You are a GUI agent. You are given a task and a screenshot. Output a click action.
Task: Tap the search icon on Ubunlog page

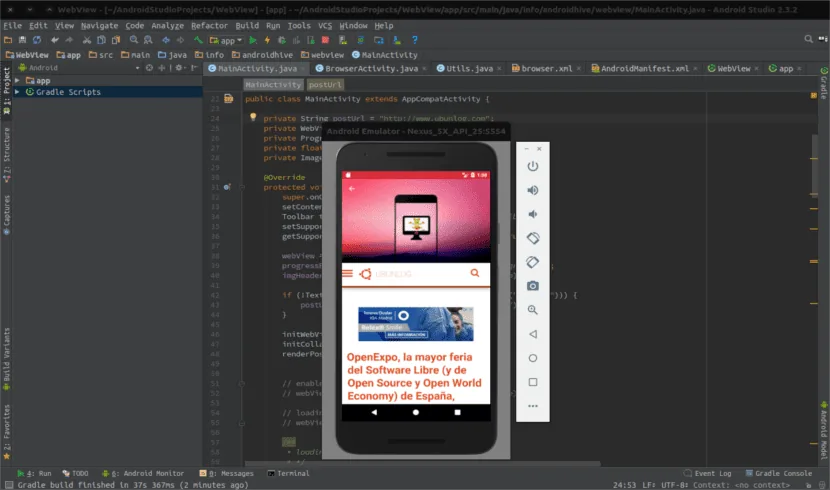(475, 273)
